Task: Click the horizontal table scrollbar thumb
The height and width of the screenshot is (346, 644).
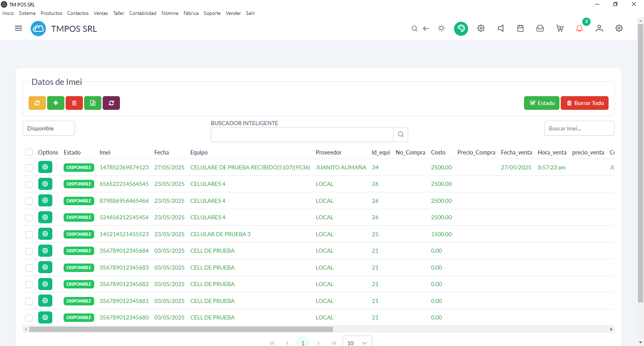Action: click(181, 329)
